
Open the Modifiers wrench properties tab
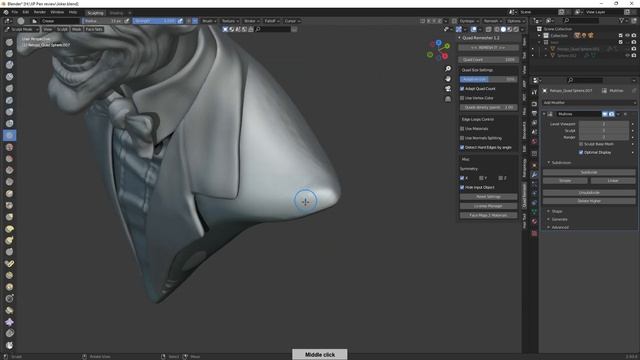tap(534, 174)
